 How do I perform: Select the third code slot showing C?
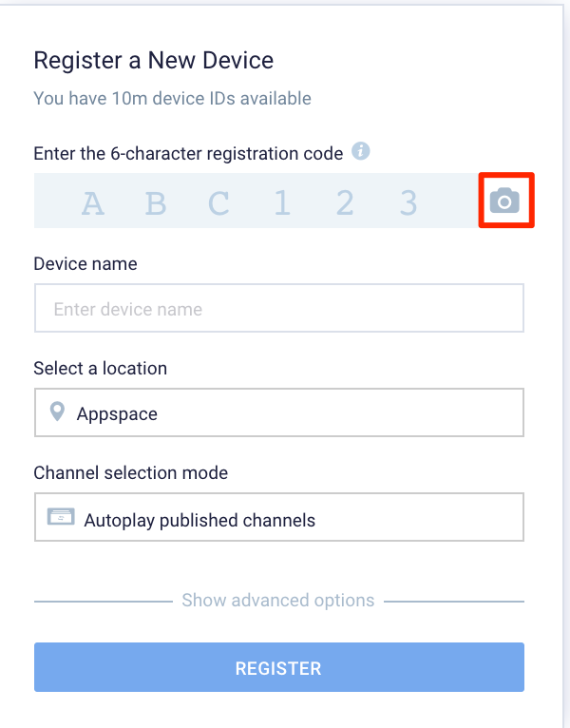(218, 203)
